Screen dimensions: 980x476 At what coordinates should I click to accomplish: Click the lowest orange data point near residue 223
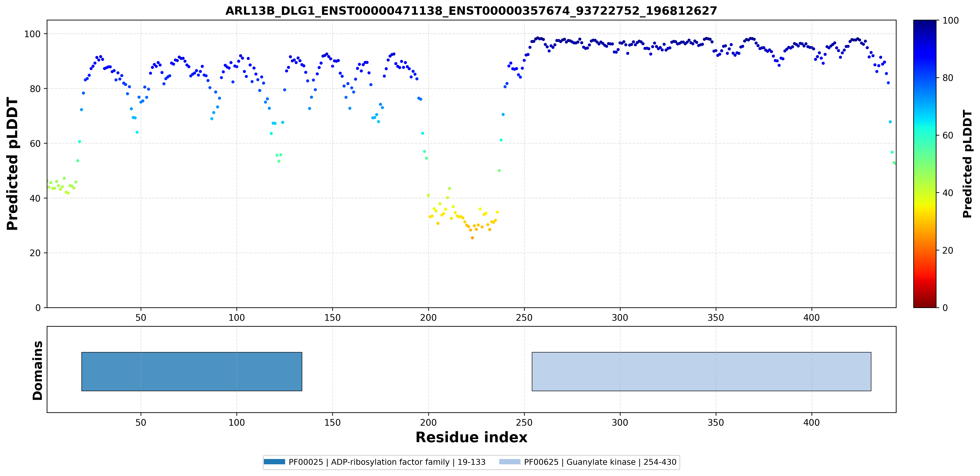point(472,238)
